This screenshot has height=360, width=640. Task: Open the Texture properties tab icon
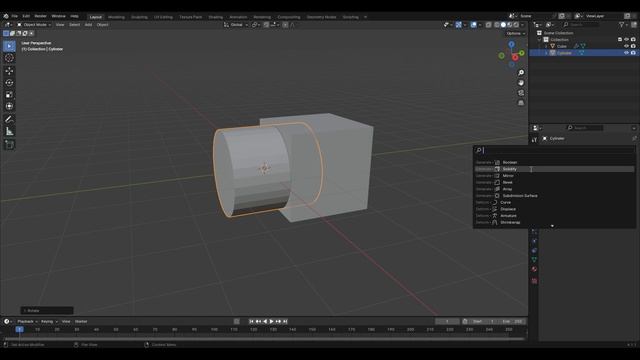click(534, 281)
